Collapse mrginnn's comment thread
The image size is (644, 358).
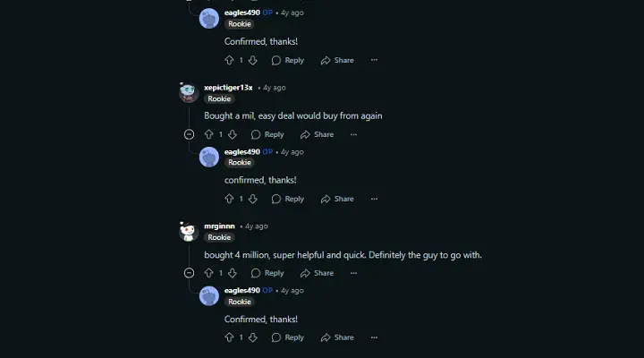pos(189,273)
